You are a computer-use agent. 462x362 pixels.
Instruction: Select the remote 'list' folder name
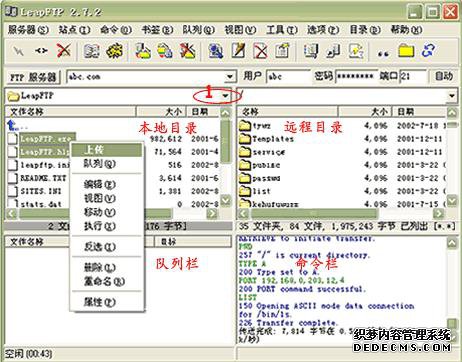tap(261, 191)
